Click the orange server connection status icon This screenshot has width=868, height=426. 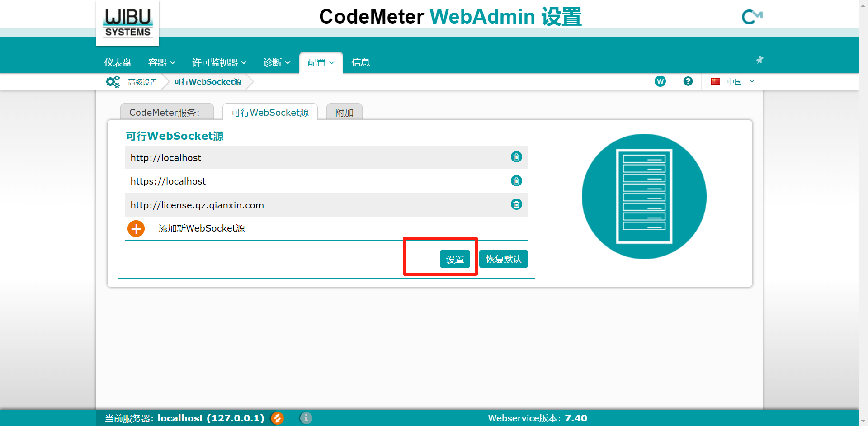click(278, 418)
